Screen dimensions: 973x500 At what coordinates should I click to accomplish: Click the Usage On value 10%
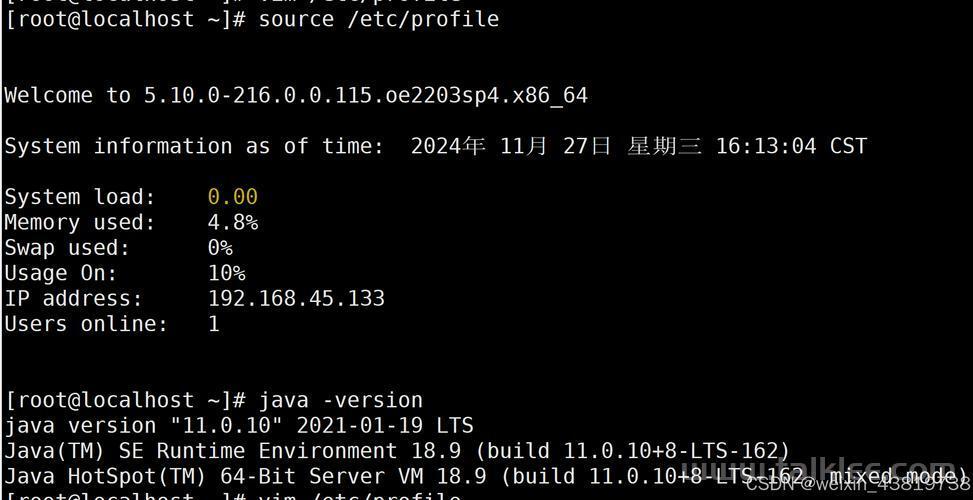point(226,273)
